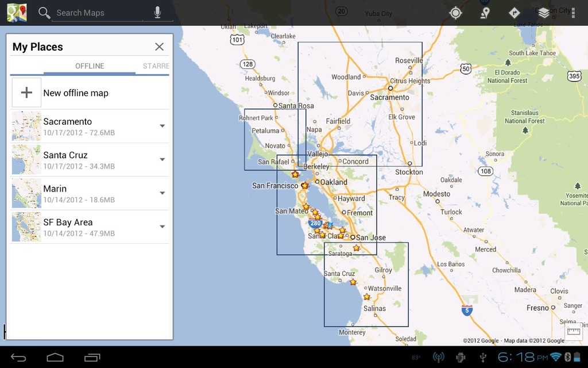The image size is (588, 368).
Task: Click the magnifying glass search icon
Action: click(44, 13)
